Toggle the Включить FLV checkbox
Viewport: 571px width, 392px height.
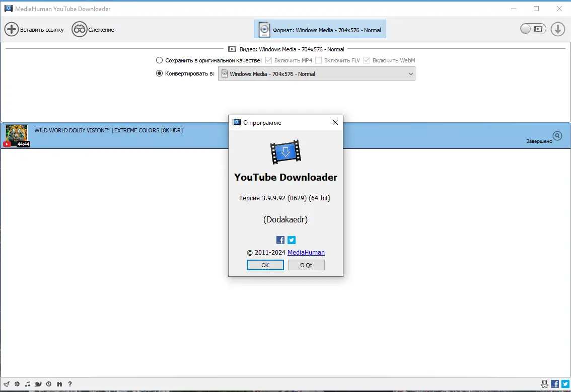point(318,60)
